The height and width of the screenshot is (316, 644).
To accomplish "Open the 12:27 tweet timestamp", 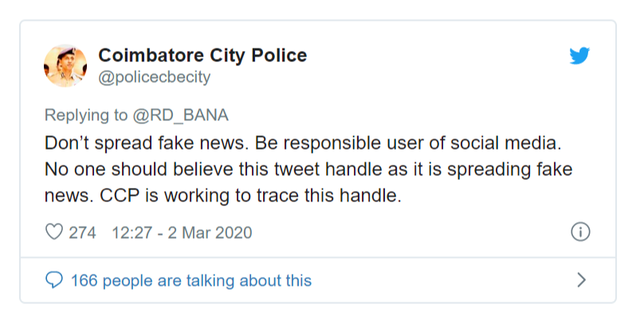I will (182, 232).
